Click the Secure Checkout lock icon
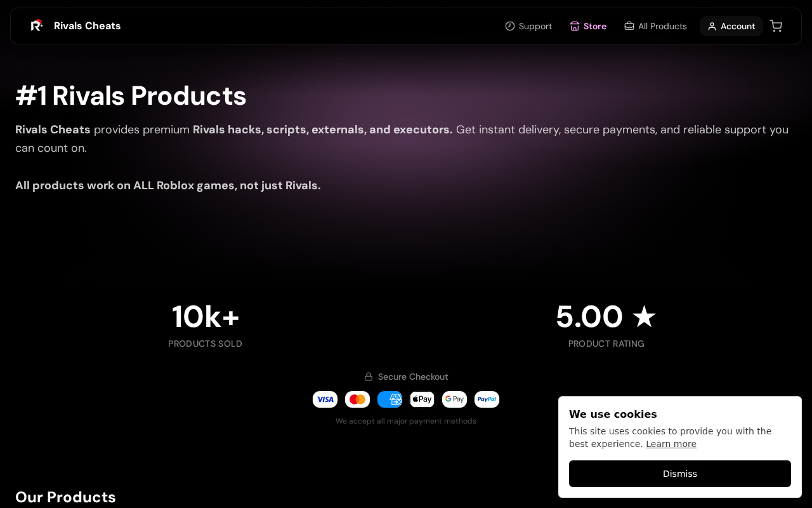 [369, 377]
